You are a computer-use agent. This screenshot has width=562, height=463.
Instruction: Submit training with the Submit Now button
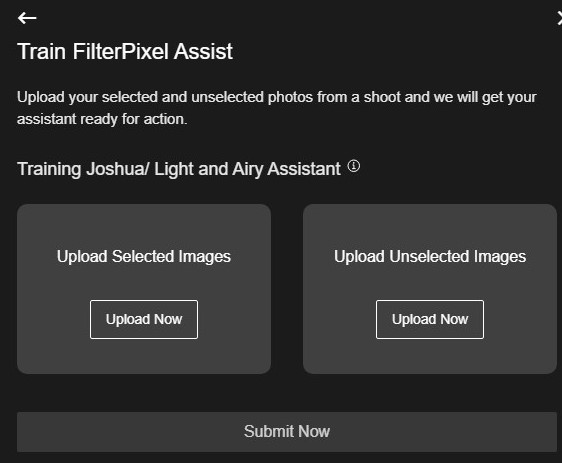pos(287,431)
